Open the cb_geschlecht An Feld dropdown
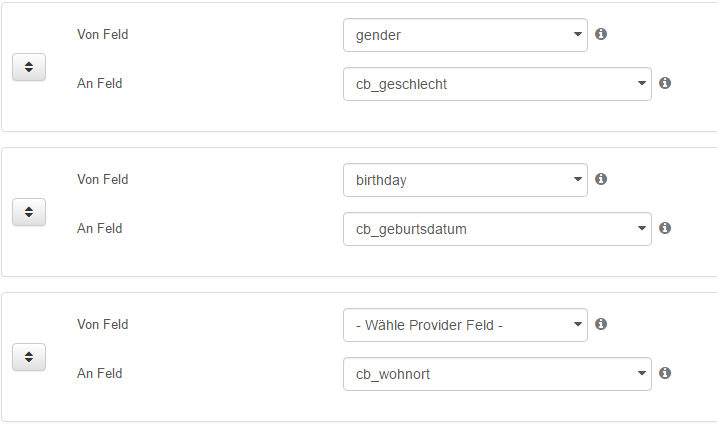The width and height of the screenshot is (717, 427). tap(497, 84)
